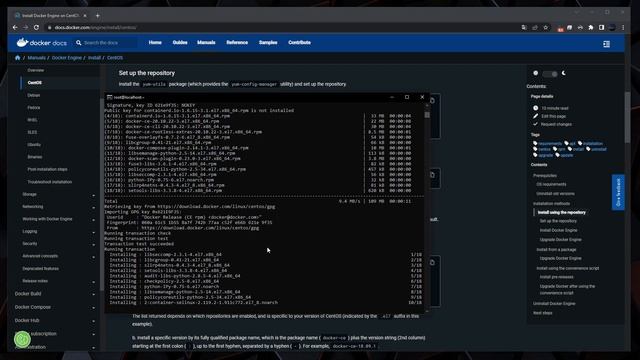Image resolution: width=640 pixels, height=360 pixels.
Task: Open the browser profile avatar
Action: 612,27
